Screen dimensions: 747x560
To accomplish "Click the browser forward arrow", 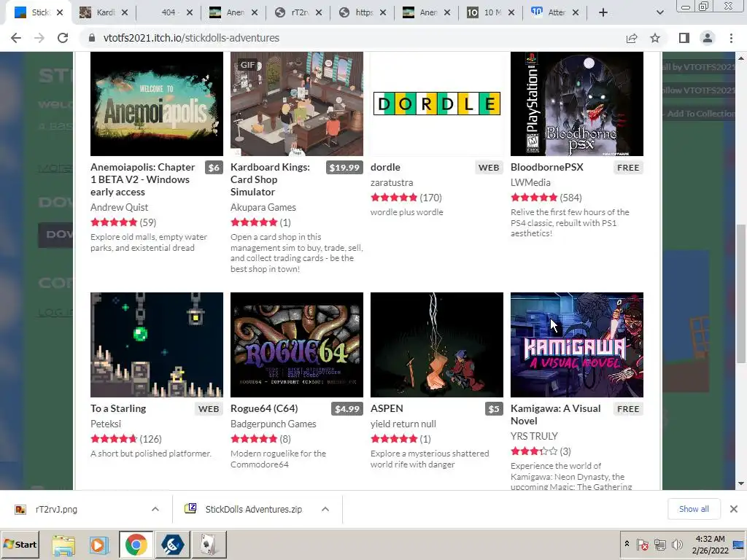I will point(39,38).
